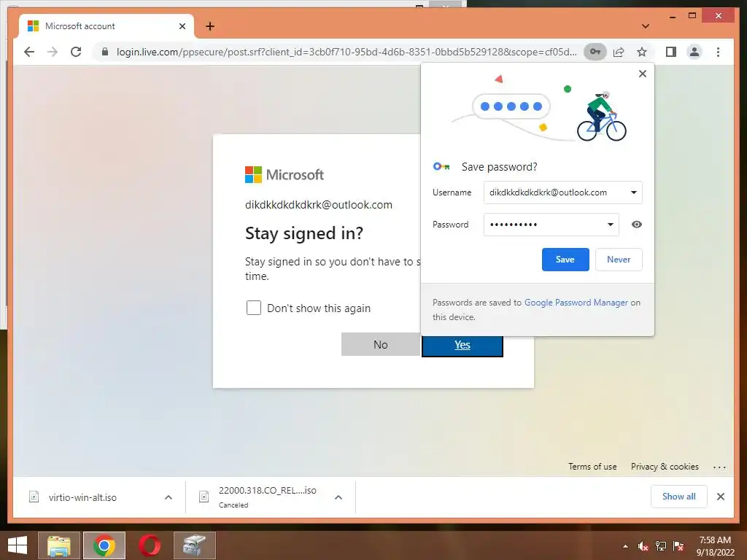Close the Microsoft account tab
This screenshot has width=747, height=560.
182,26
